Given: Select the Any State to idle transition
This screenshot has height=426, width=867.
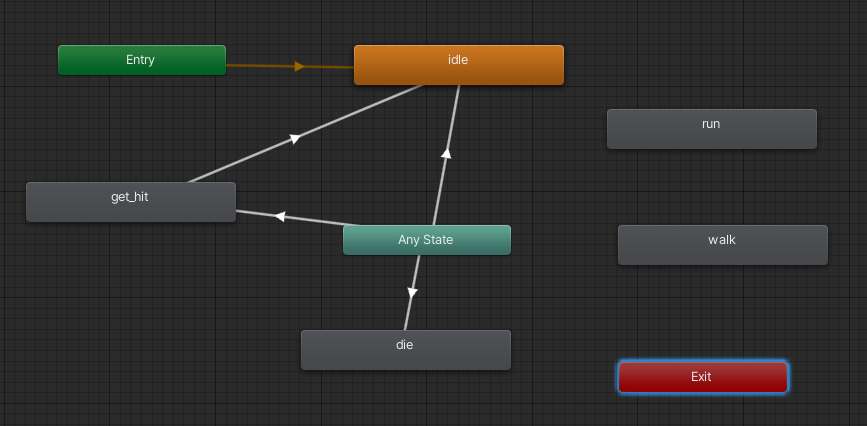Looking at the screenshot, I should (446, 153).
